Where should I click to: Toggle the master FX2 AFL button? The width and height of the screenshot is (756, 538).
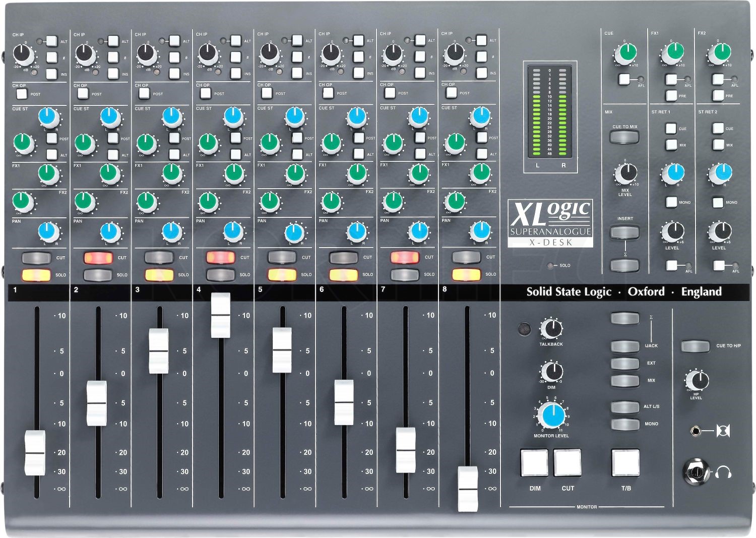(x=718, y=79)
